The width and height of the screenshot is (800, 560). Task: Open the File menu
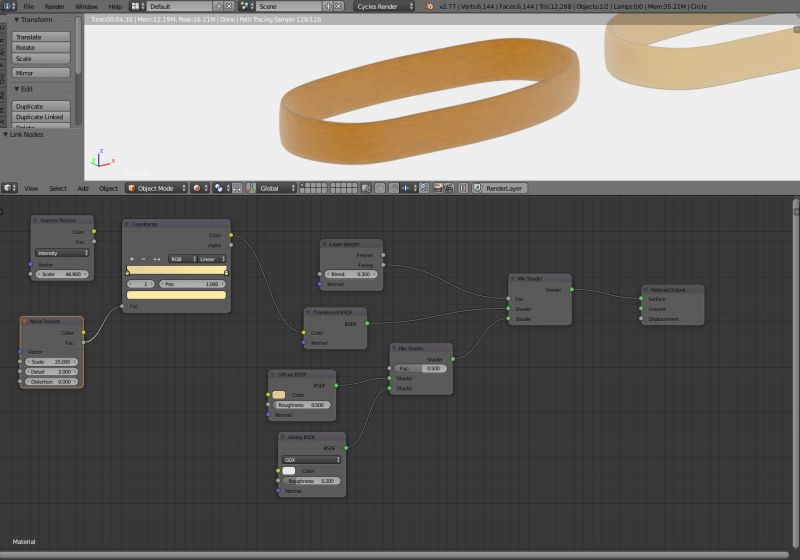coord(29,7)
